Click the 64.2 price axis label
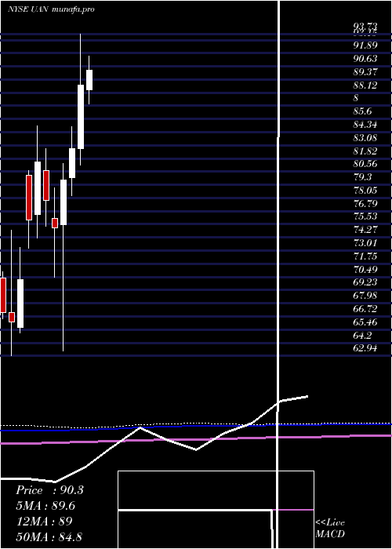The image size is (392, 549). [x=362, y=335]
